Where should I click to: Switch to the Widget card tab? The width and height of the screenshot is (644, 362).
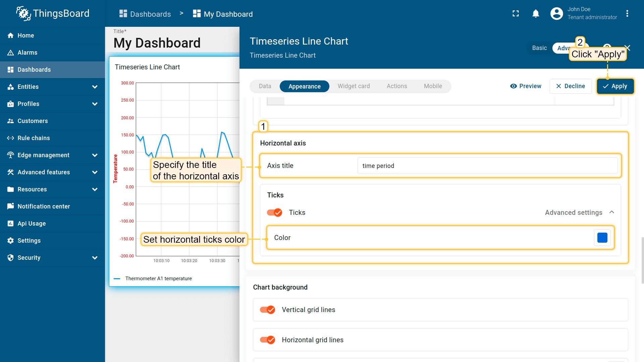coord(354,86)
